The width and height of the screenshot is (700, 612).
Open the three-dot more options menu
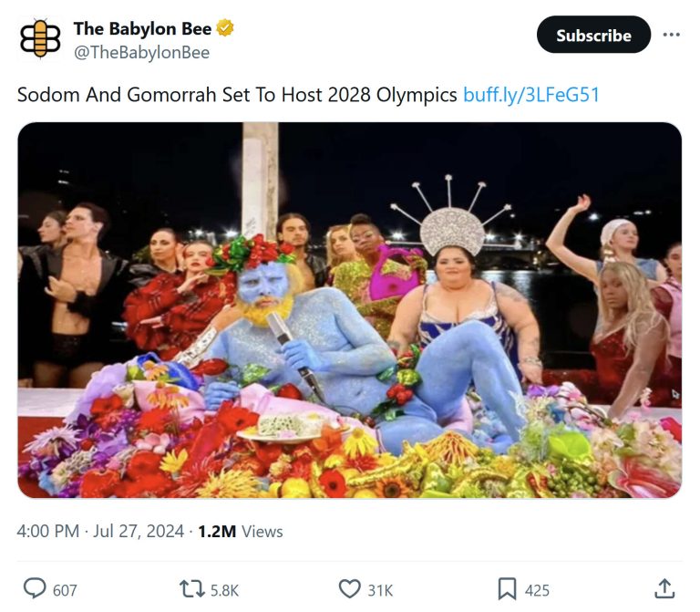pyautogui.click(x=672, y=35)
